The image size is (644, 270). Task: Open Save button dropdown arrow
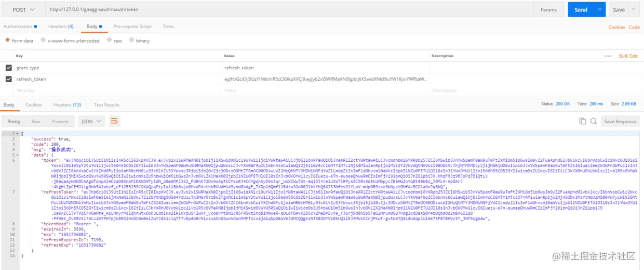[x=634, y=9]
